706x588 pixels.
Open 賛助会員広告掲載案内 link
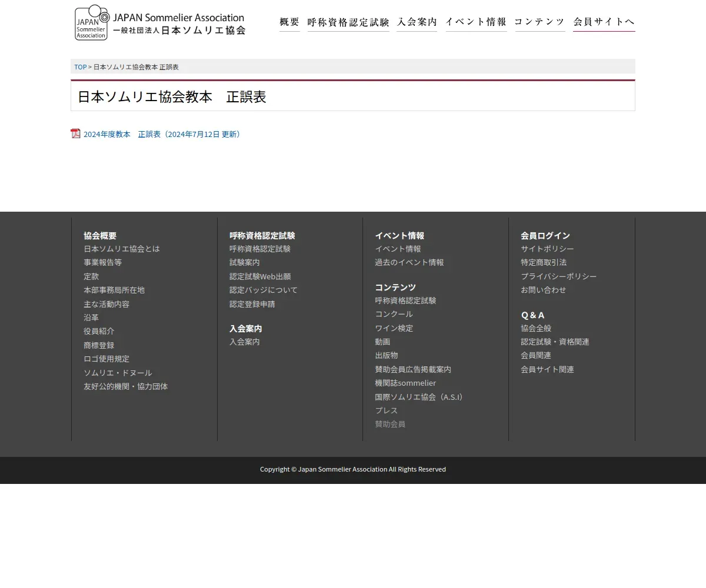coord(413,369)
